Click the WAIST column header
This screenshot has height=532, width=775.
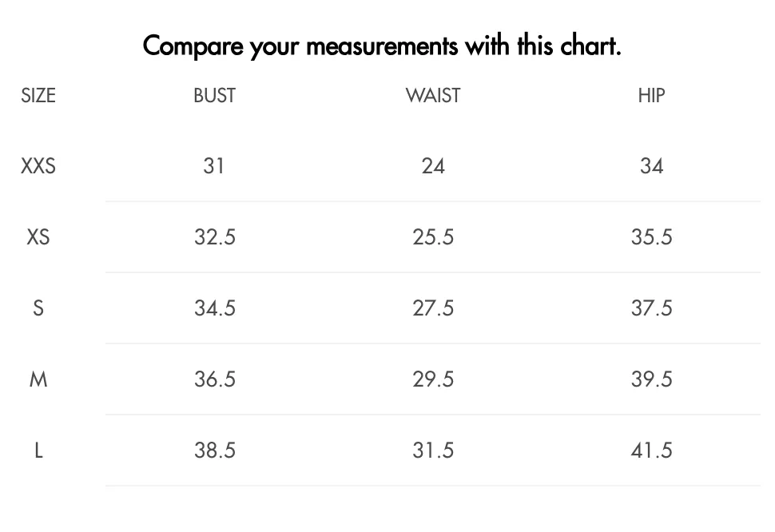433,95
